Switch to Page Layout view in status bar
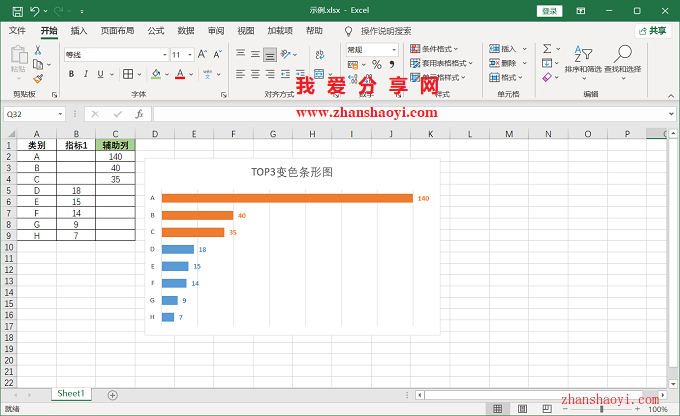 point(523,409)
